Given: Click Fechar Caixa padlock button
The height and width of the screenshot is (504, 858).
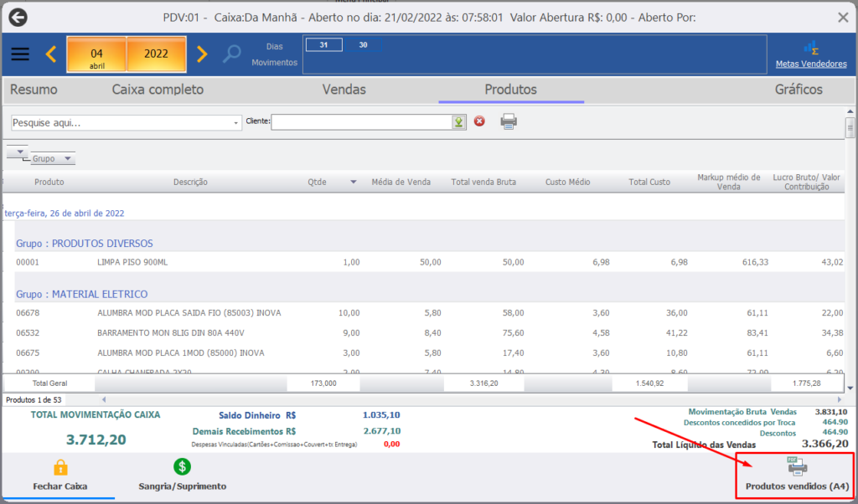Looking at the screenshot, I should [60, 475].
